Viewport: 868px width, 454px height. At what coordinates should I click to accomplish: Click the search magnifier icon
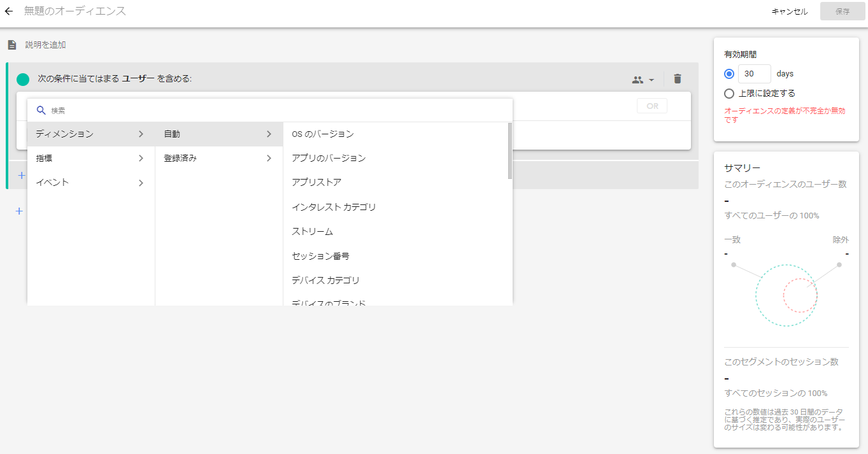pyautogui.click(x=41, y=110)
